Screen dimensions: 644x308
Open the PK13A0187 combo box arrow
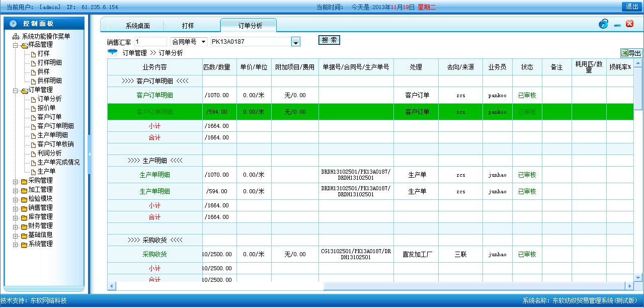[296, 42]
